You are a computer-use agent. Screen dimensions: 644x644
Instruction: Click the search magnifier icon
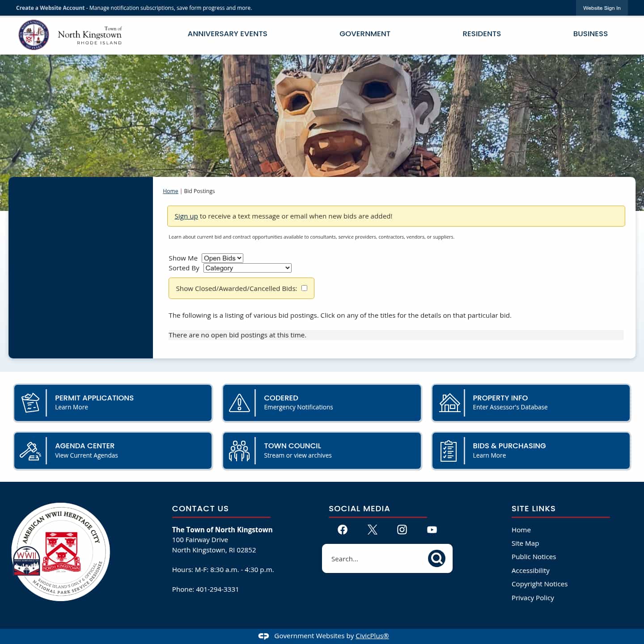[x=436, y=558]
